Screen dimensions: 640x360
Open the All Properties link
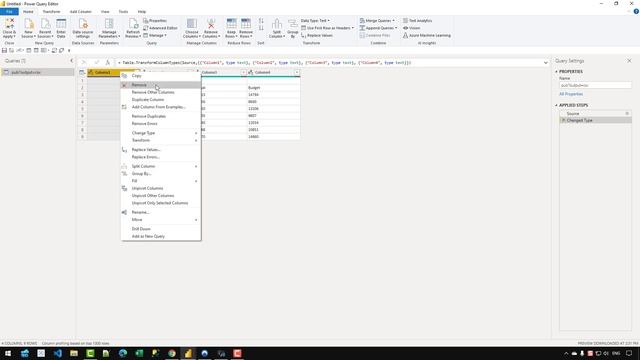click(571, 94)
